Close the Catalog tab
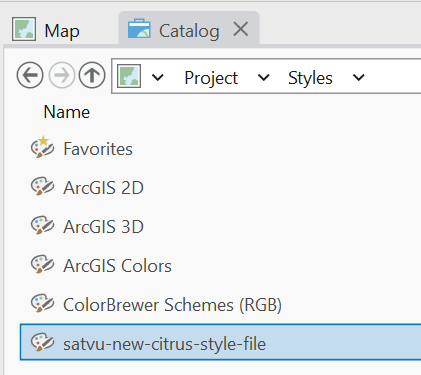This screenshot has height=375, width=421. (x=241, y=29)
